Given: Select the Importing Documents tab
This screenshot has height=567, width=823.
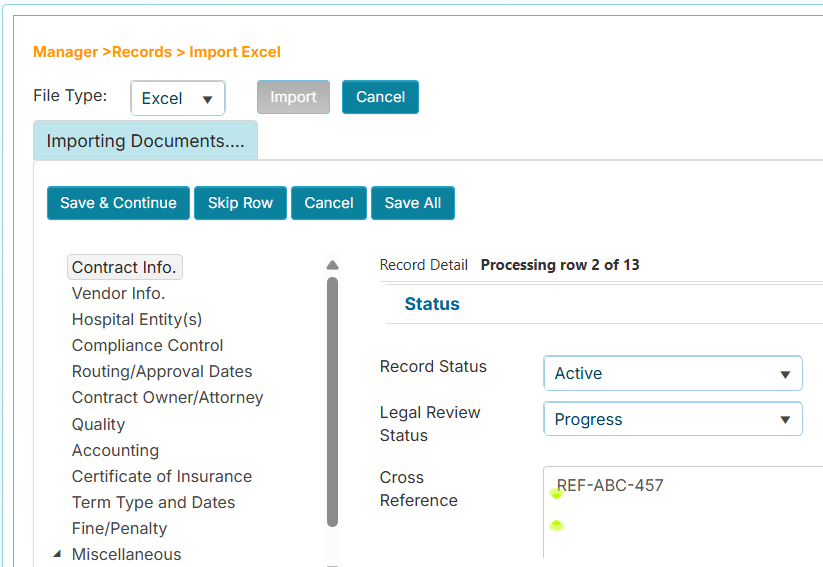Looking at the screenshot, I should click(145, 141).
